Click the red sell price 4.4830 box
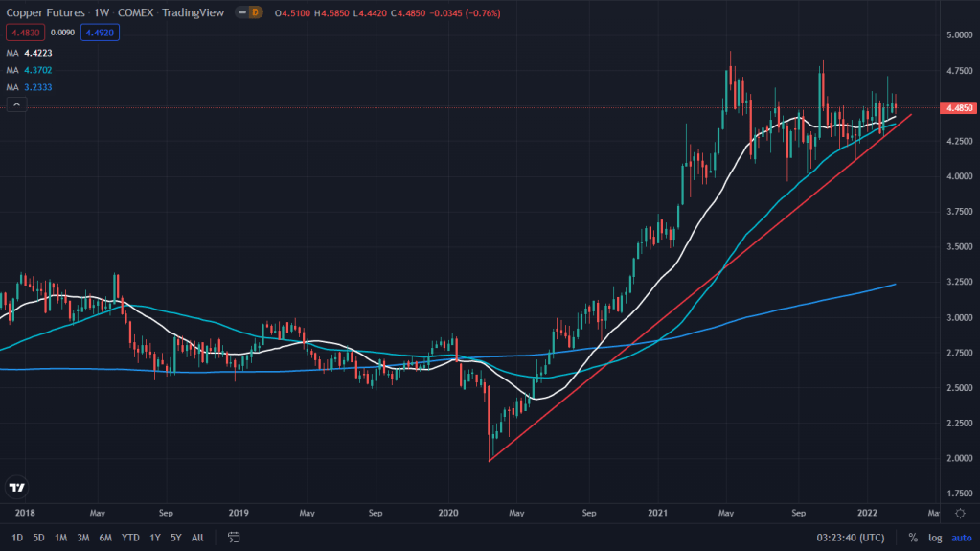Screen dimensions: 980x551 [x=23, y=32]
